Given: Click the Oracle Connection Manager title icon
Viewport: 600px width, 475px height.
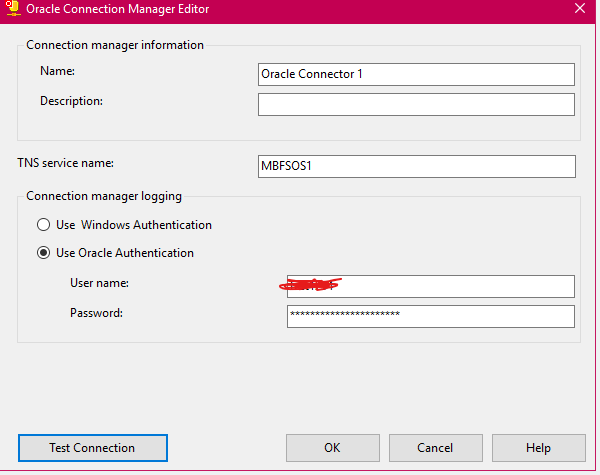Looking at the screenshot, I should coord(13,8).
